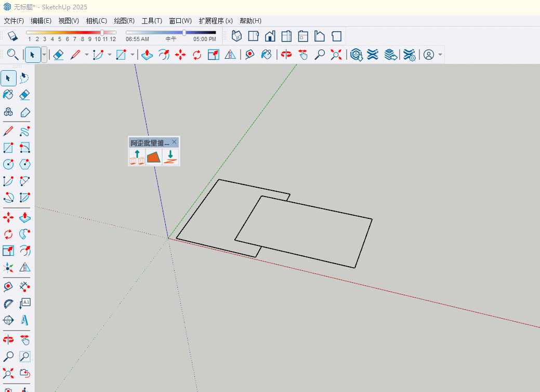The image size is (540, 392).
Task: Open the 扩展程序 (x) menu
Action: point(215,21)
